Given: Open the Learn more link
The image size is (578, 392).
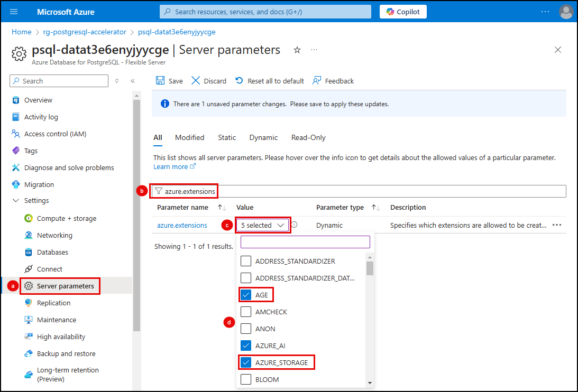Looking at the screenshot, I should [175, 166].
